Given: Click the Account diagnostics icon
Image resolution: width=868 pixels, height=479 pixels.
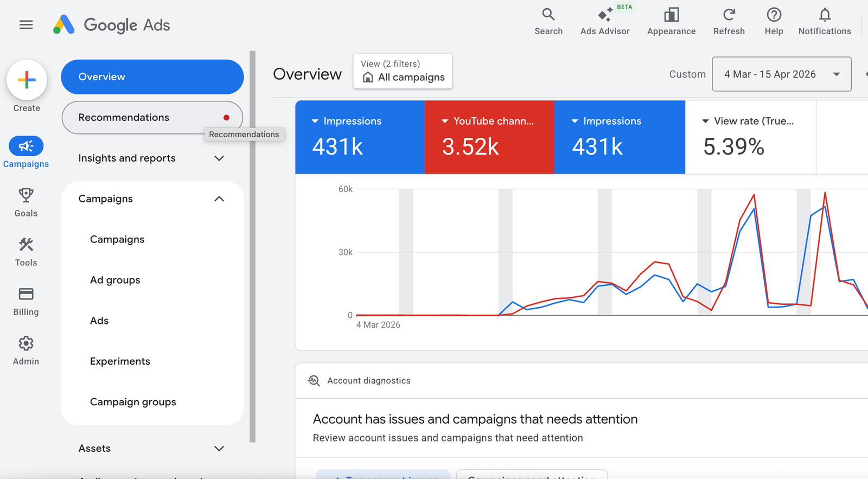Looking at the screenshot, I should [x=314, y=380].
